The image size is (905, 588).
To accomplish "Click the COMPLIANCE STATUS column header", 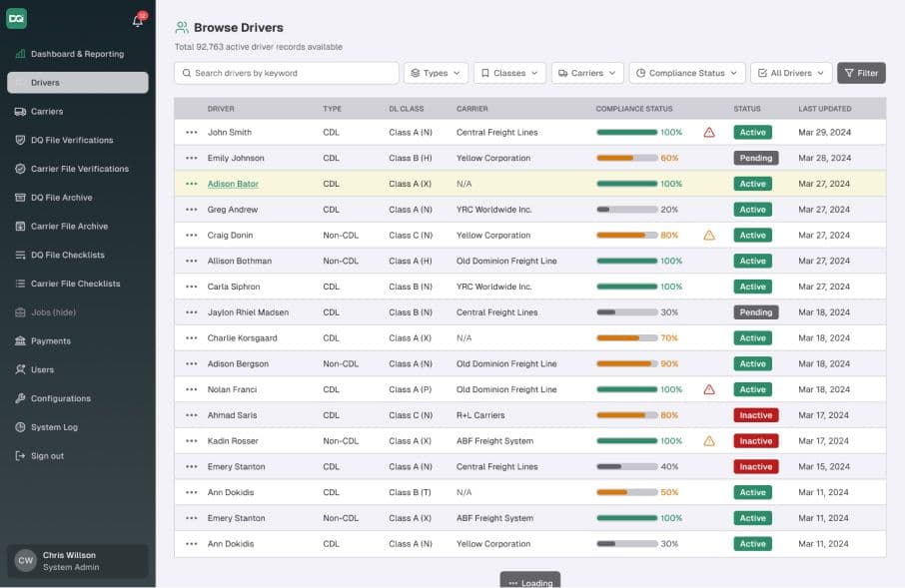I will [x=633, y=109].
